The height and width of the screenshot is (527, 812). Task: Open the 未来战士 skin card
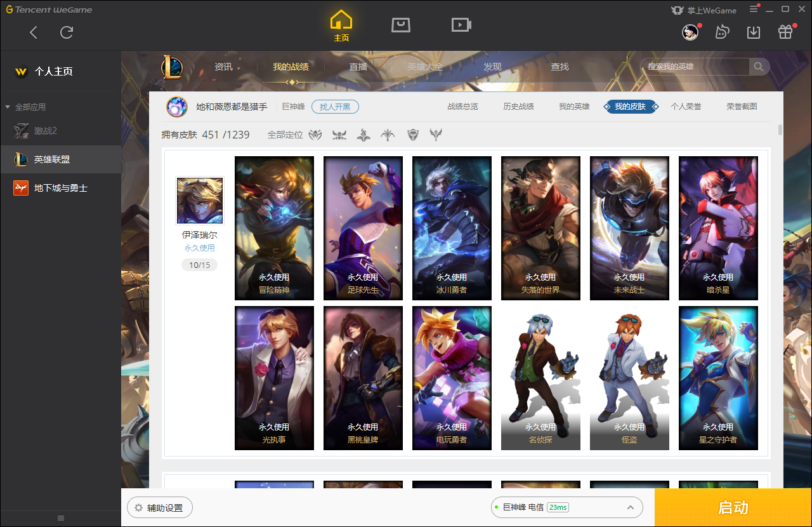pos(629,228)
